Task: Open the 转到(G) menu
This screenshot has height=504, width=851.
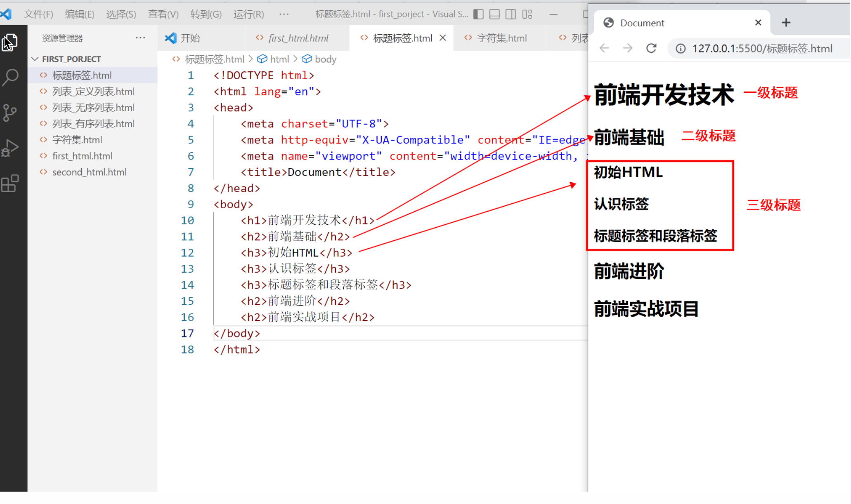Action: click(x=206, y=14)
